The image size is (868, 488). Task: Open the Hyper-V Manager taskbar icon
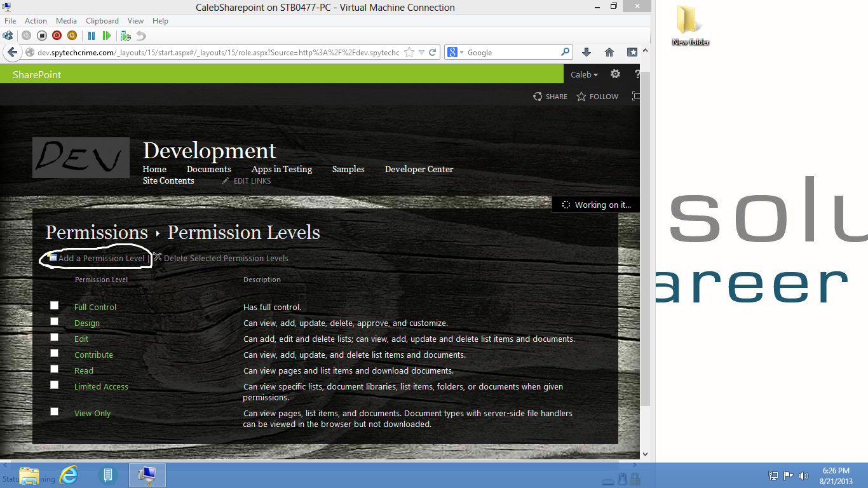pos(108,475)
